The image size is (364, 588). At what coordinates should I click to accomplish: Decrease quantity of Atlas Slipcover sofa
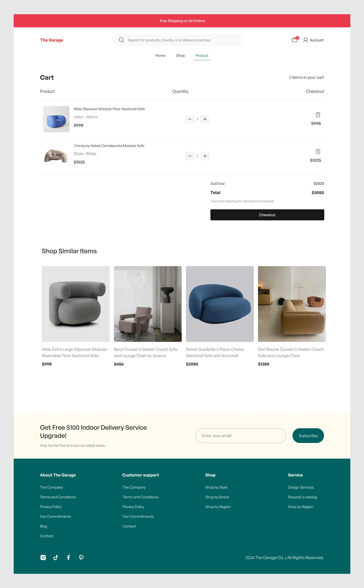[x=190, y=119]
